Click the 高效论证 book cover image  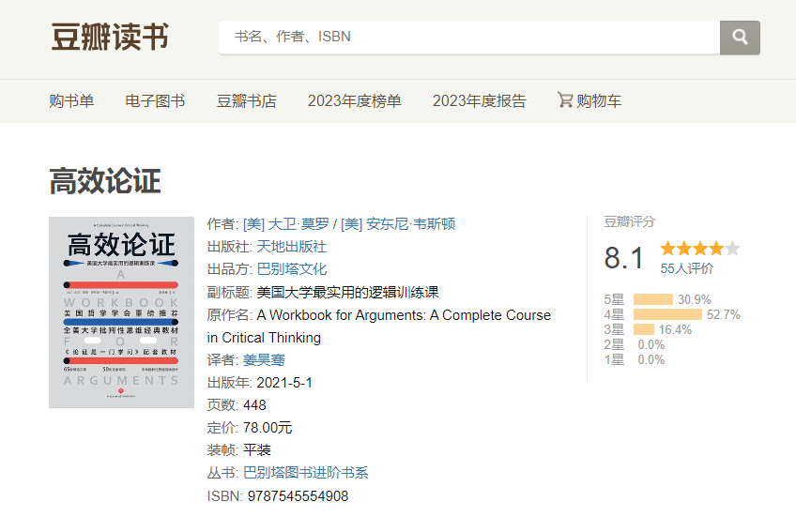pyautogui.click(x=121, y=312)
